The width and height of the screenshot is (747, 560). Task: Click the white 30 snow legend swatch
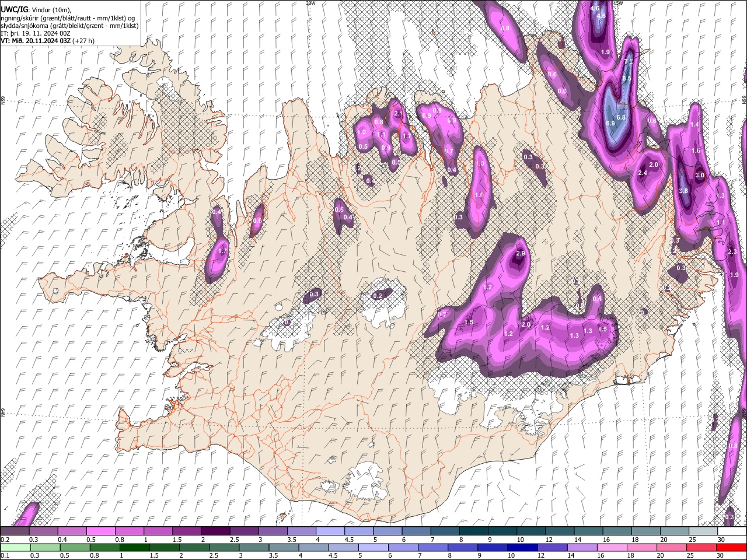click(x=732, y=531)
